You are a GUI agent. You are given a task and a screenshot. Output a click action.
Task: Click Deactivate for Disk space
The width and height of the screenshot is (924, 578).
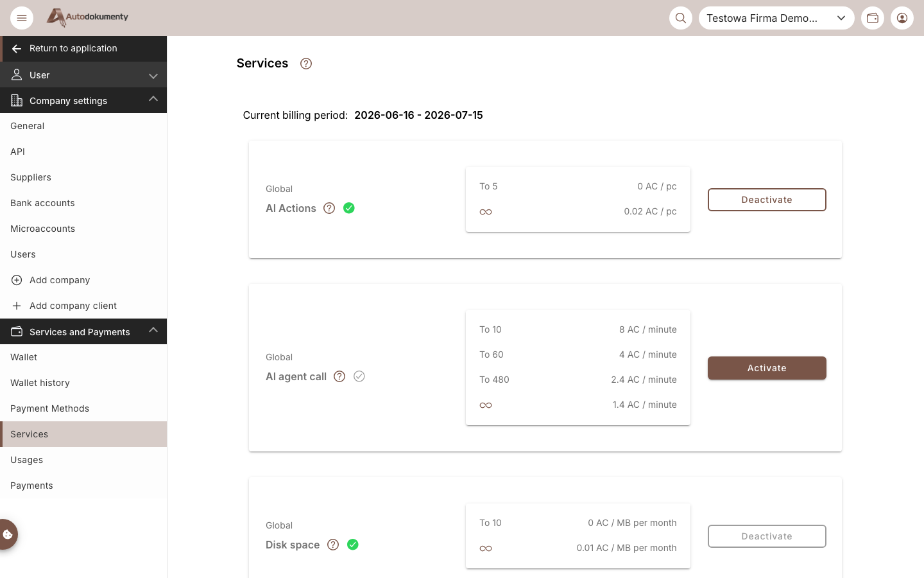pyautogui.click(x=767, y=536)
